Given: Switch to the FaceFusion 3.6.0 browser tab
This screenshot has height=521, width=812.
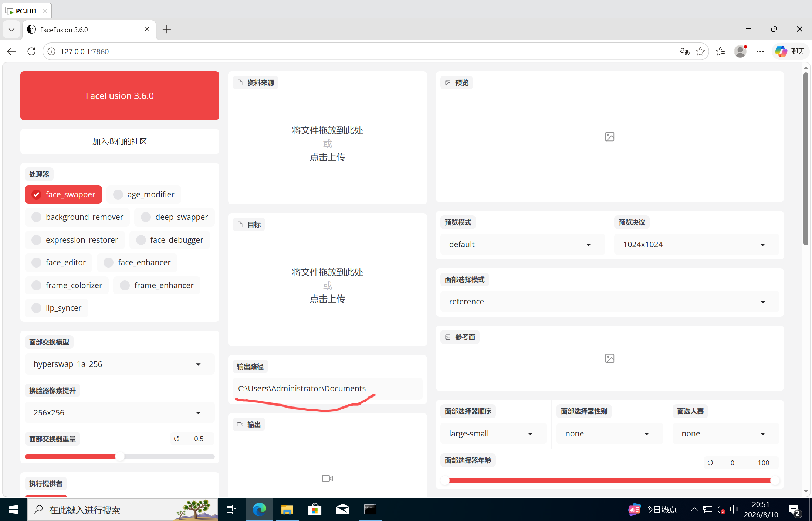Looking at the screenshot, I should coord(89,30).
